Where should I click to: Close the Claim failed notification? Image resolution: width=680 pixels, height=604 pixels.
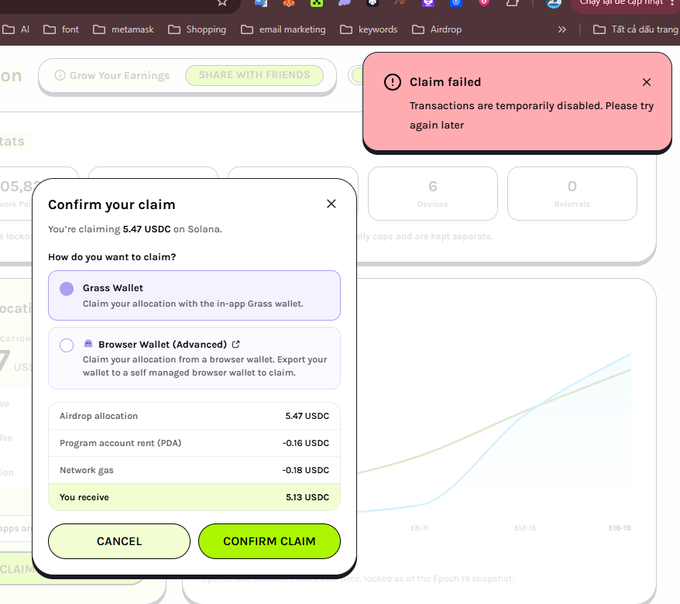(646, 82)
